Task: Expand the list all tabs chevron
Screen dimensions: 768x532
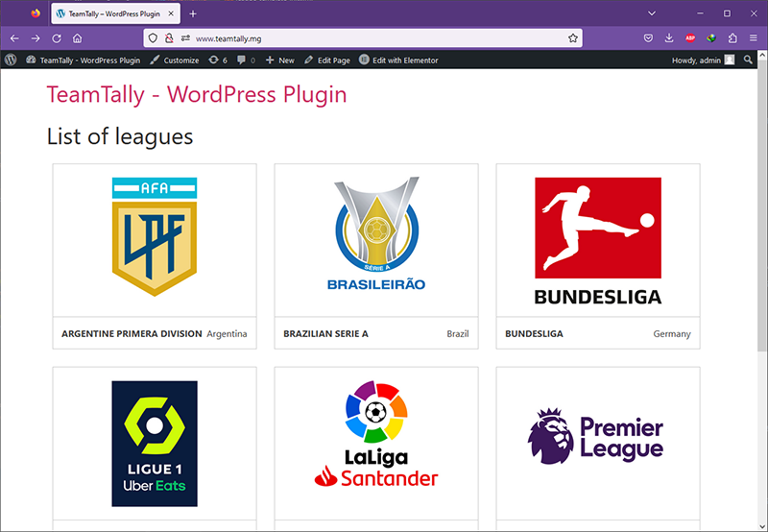Action: coord(652,13)
